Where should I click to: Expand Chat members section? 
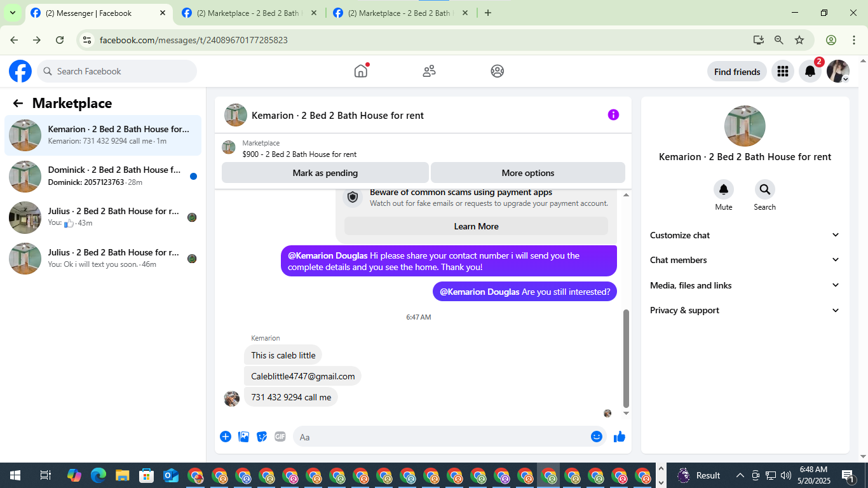click(745, 260)
